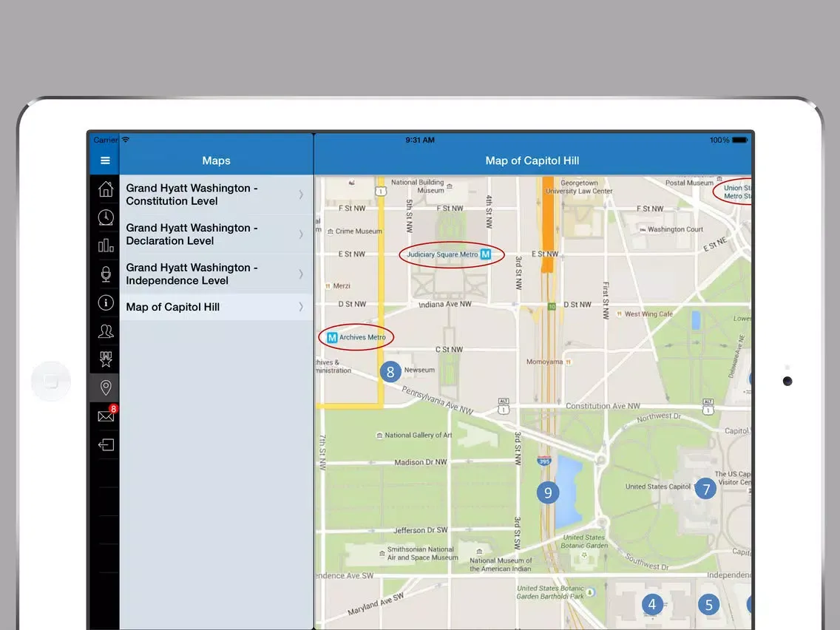The image size is (840, 630).
Task: Tap map marker number 9
Action: coord(547,492)
